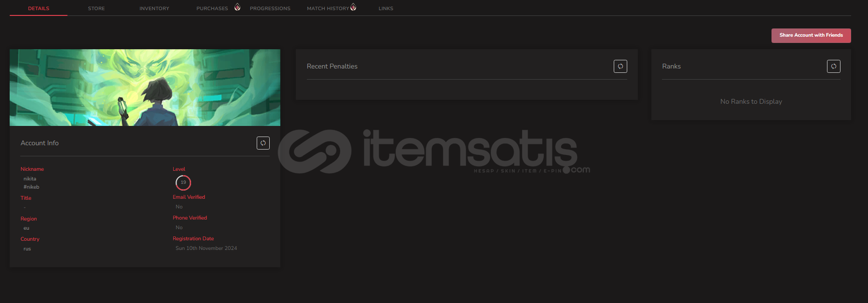Refresh the Ranks panel
The height and width of the screenshot is (303, 868).
834,66
